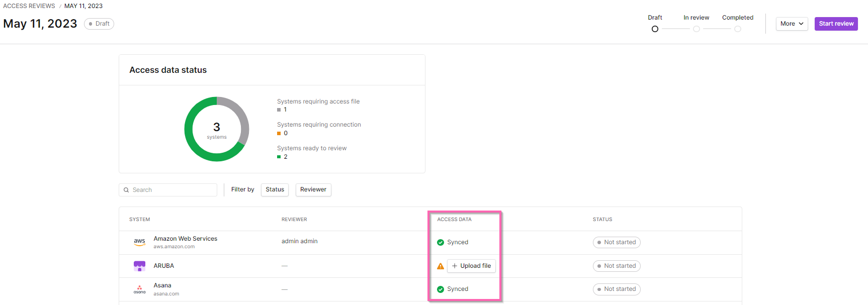Open the Reviewer filter dropdown

(x=313, y=190)
